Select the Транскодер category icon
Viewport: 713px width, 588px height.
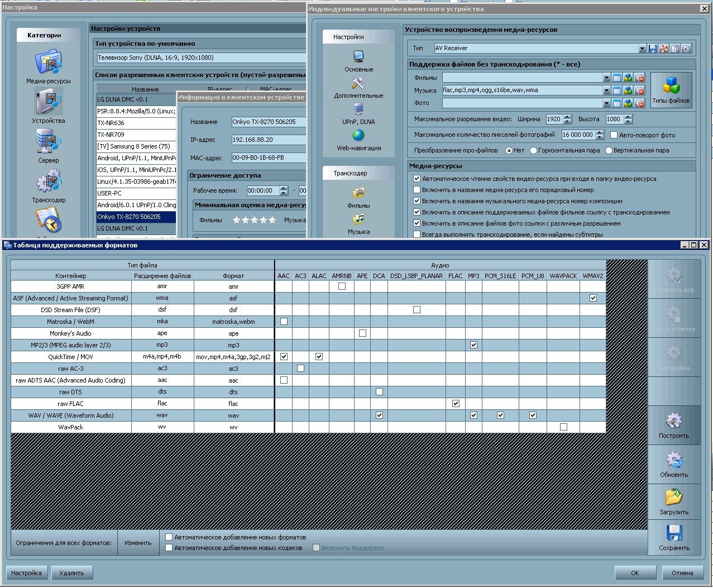point(49,183)
